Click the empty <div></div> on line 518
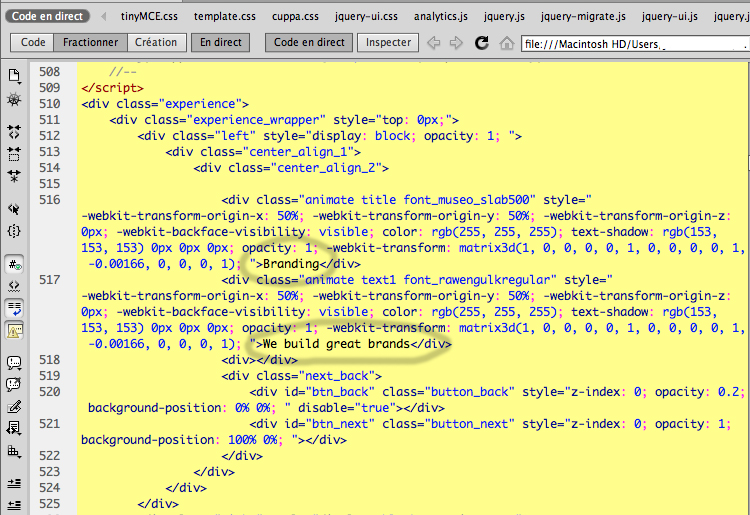This screenshot has width=750, height=515. click(x=259, y=360)
